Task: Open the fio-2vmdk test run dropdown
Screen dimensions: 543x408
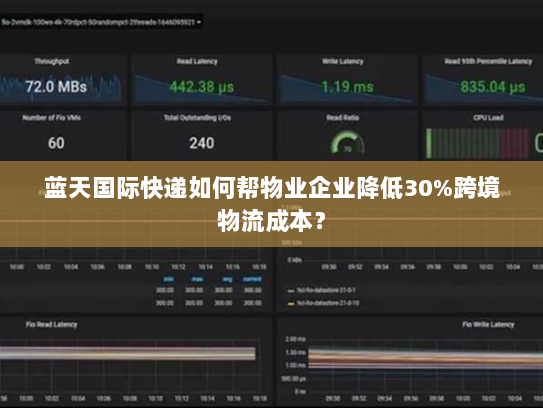Action: (101, 22)
